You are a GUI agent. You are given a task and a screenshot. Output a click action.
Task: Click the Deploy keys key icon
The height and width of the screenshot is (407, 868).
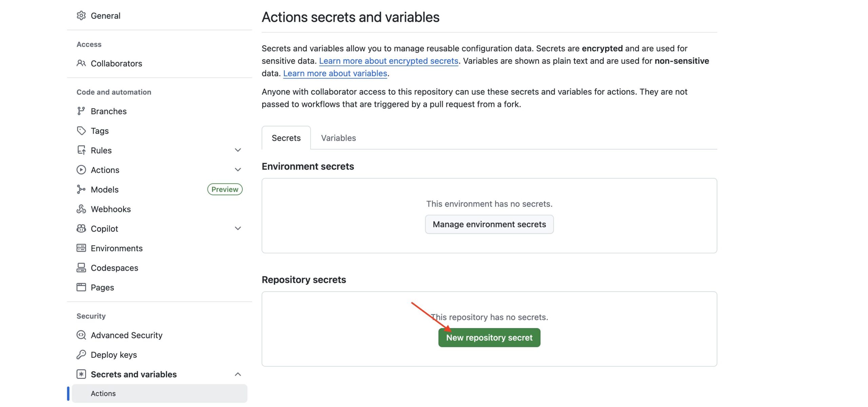[x=81, y=355]
